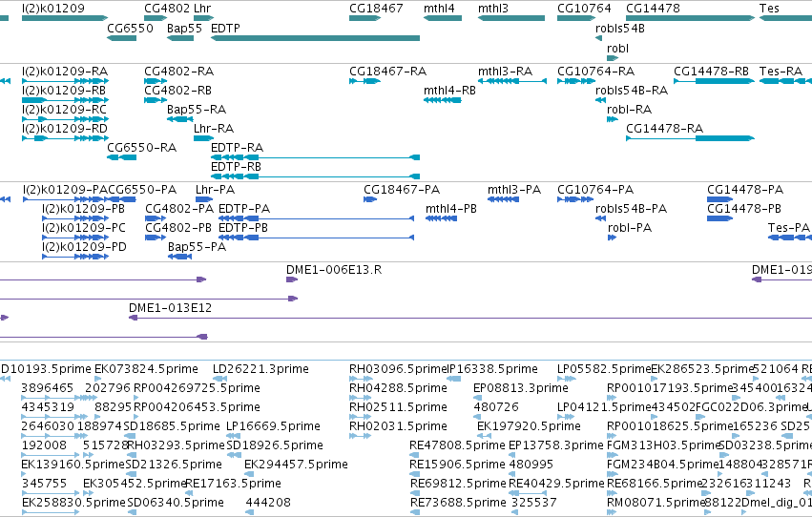Click transcript l(2)k01209-RC label
Viewport: 812px width, 517px height.
[64, 109]
